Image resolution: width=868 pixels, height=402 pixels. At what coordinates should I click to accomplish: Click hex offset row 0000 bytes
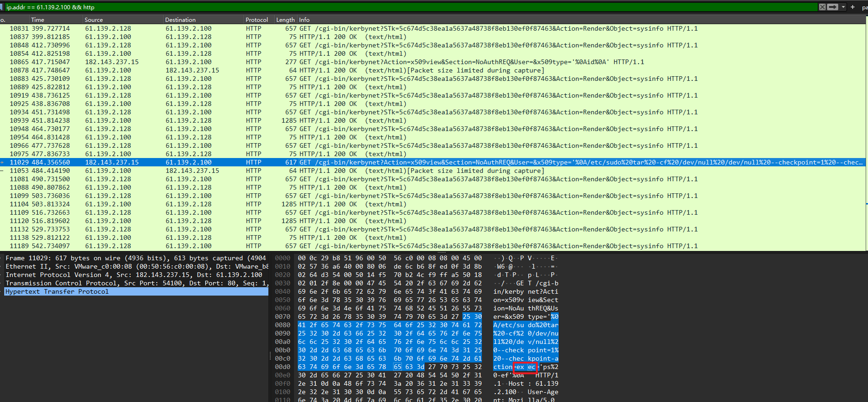[x=390, y=258]
